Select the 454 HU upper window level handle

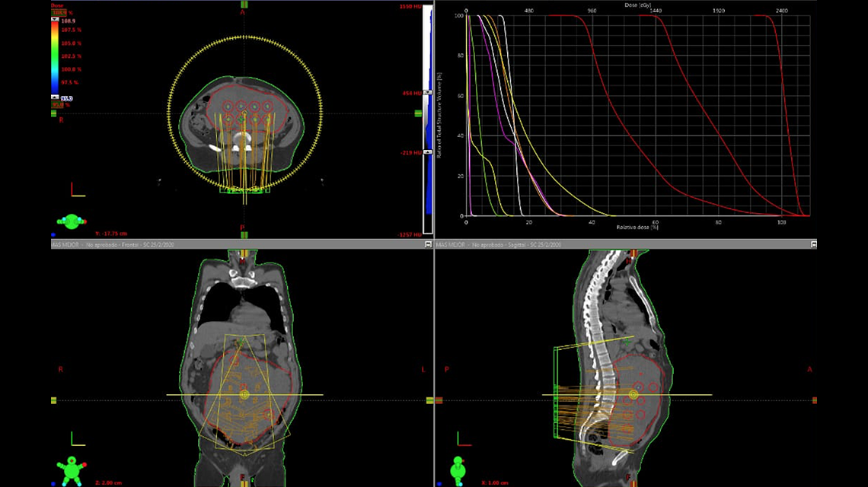pos(427,93)
